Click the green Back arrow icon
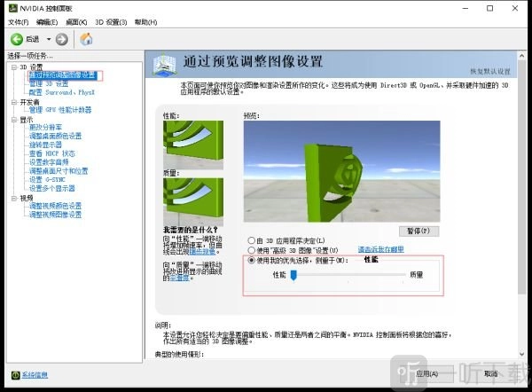This screenshot has height=392, width=532. (17, 39)
